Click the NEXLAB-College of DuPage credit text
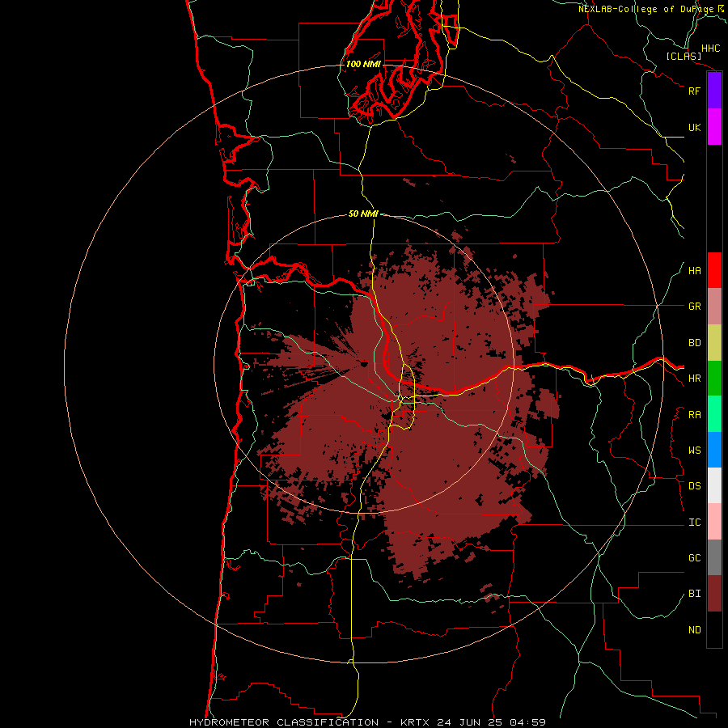This screenshot has width=728, height=728. coord(645,9)
